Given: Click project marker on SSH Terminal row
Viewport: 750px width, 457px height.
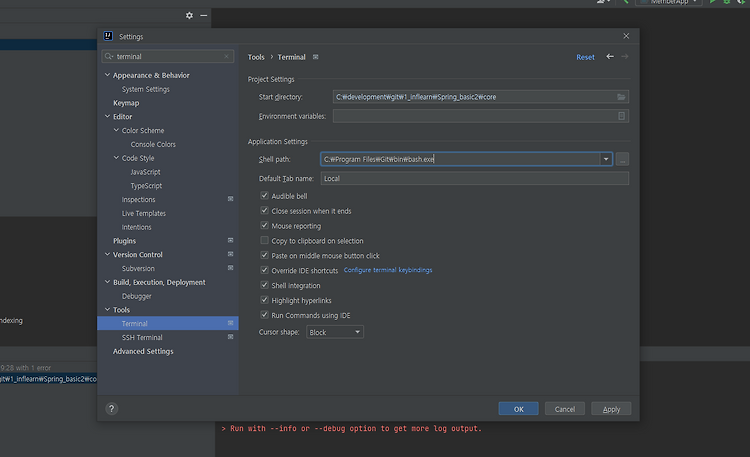Looking at the screenshot, I should (x=231, y=337).
